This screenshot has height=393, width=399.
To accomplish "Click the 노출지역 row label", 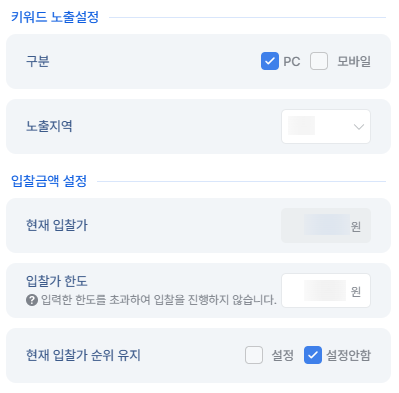I will 49,126.
